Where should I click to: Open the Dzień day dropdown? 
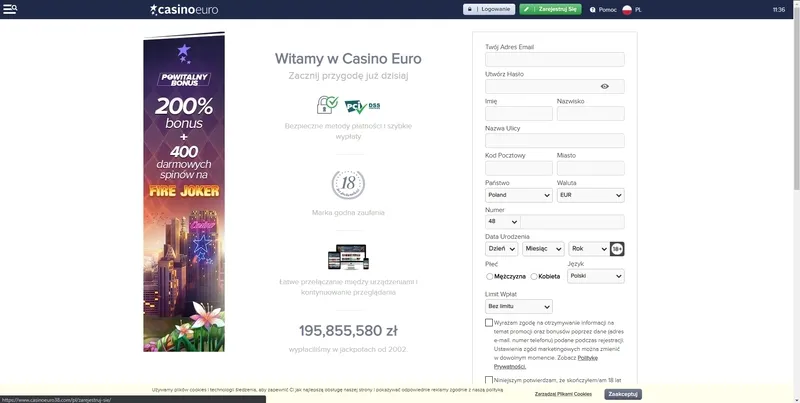[x=502, y=249]
